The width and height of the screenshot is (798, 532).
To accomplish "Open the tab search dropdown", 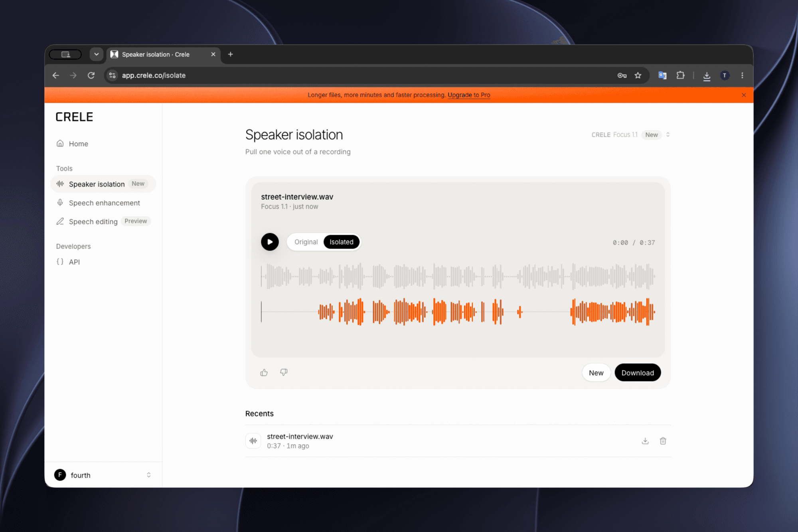I will [x=96, y=54].
